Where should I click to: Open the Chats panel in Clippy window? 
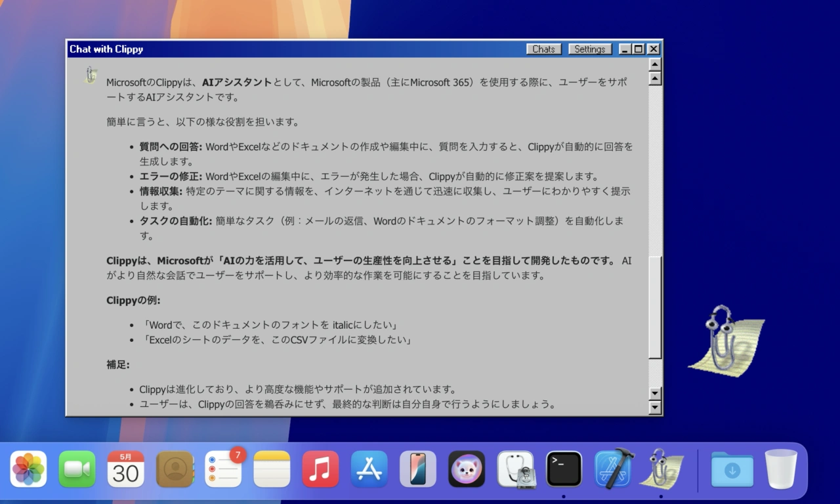(543, 49)
